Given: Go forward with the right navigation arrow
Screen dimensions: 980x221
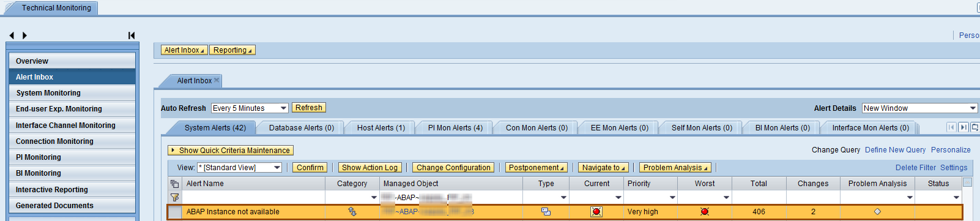Looking at the screenshot, I should tap(24, 36).
